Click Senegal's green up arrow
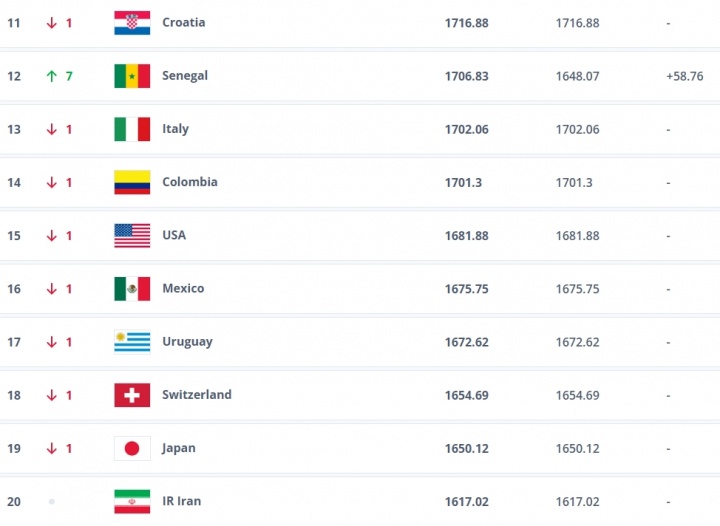Image resolution: width=720 pixels, height=526 pixels. click(51, 76)
